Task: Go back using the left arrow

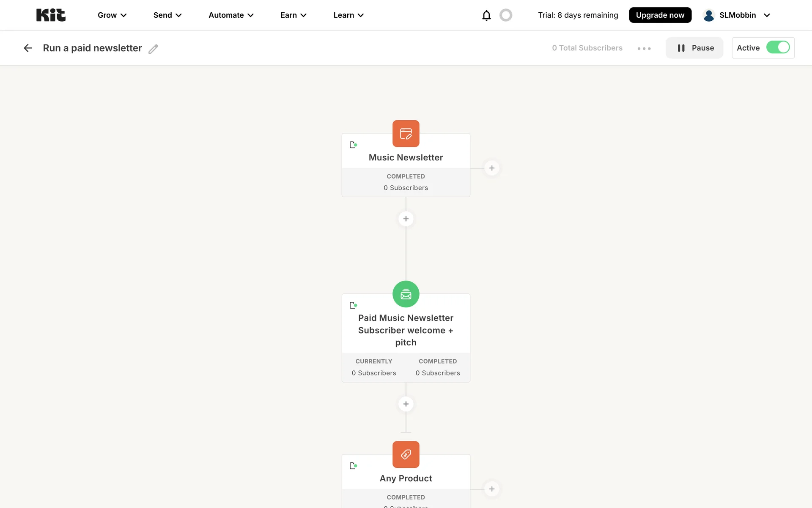Action: [x=28, y=48]
